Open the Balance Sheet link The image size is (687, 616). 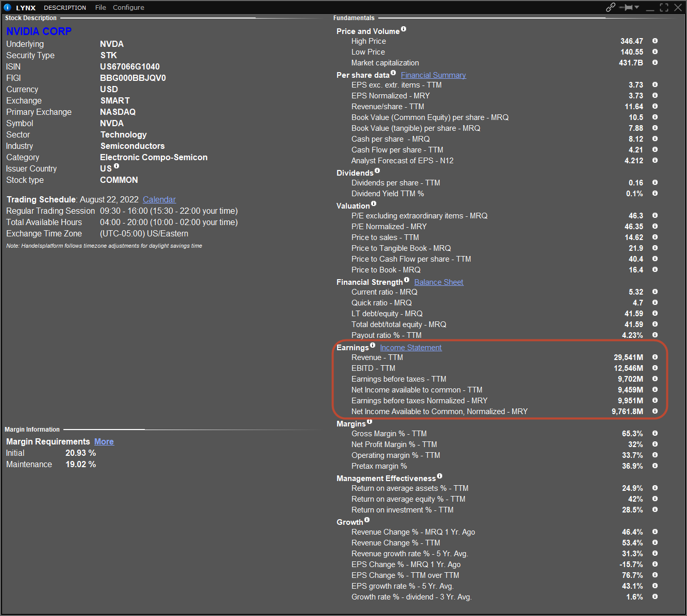click(439, 282)
